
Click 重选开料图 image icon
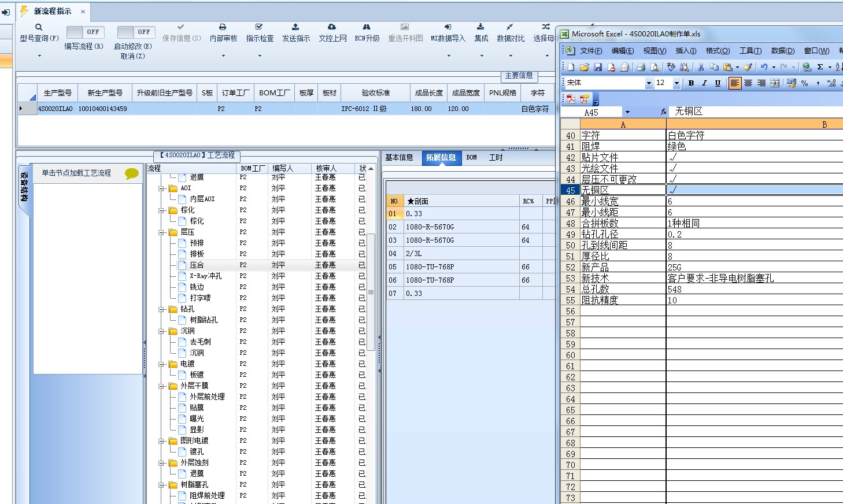[405, 27]
